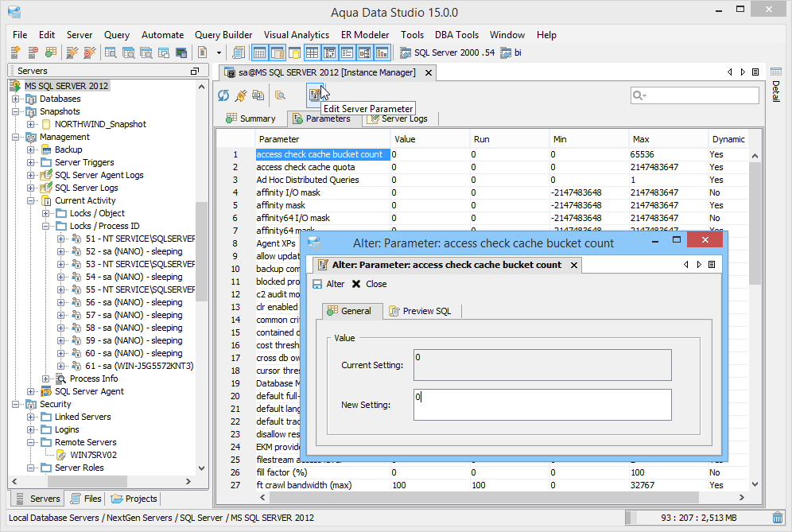The height and width of the screenshot is (532, 792).
Task: Click the Register Server icon
Action: click(14, 52)
